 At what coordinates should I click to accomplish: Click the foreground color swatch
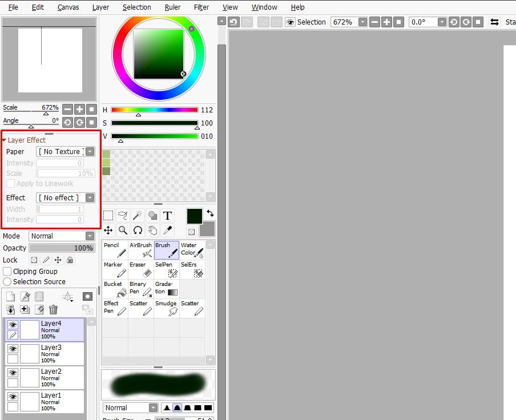(194, 217)
